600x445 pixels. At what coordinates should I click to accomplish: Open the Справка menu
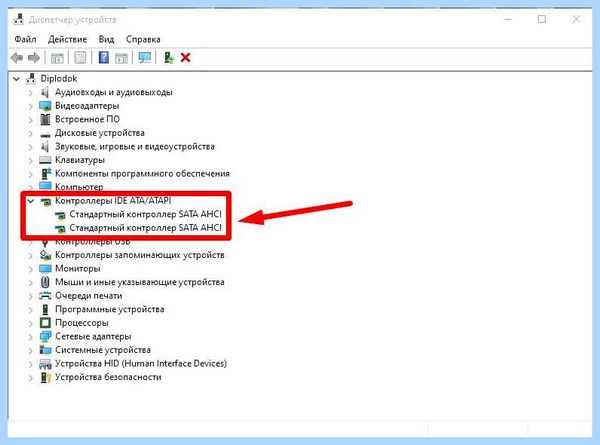(x=143, y=39)
